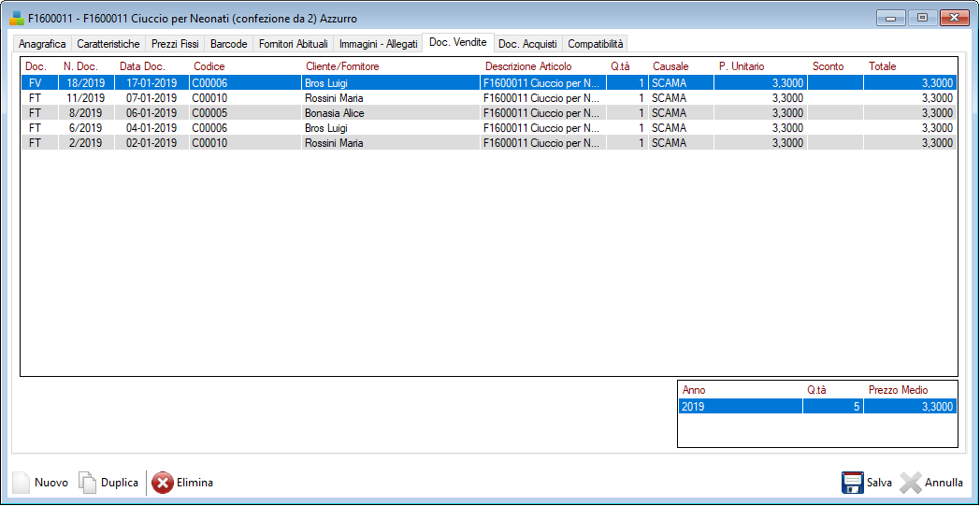Go to the Barcode tab
The image size is (980, 506).
228,44
